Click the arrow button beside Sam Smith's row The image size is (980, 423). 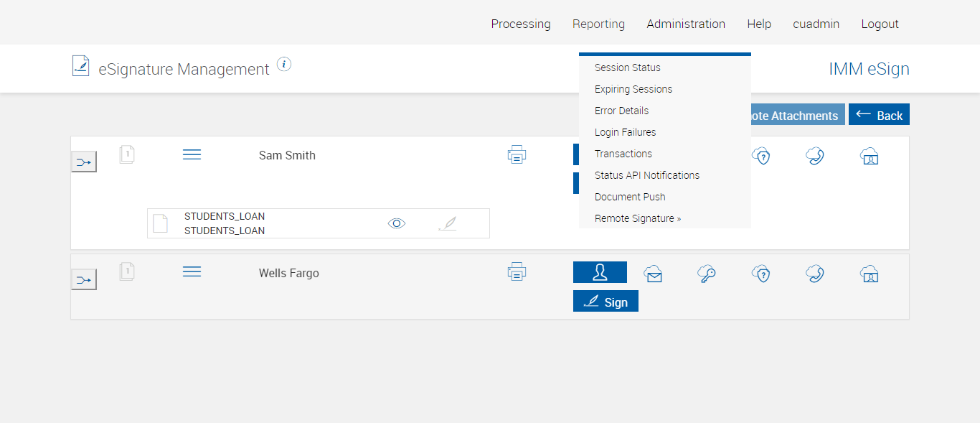coord(84,162)
